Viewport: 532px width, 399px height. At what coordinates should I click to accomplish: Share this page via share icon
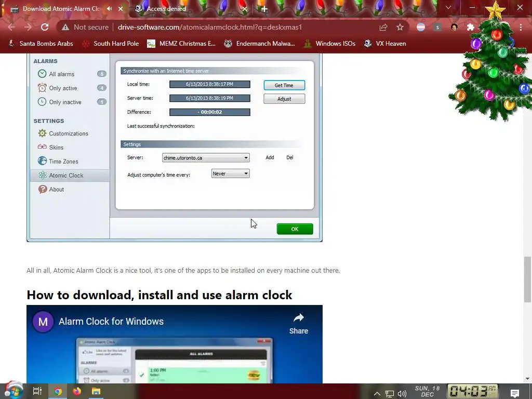tap(383, 27)
